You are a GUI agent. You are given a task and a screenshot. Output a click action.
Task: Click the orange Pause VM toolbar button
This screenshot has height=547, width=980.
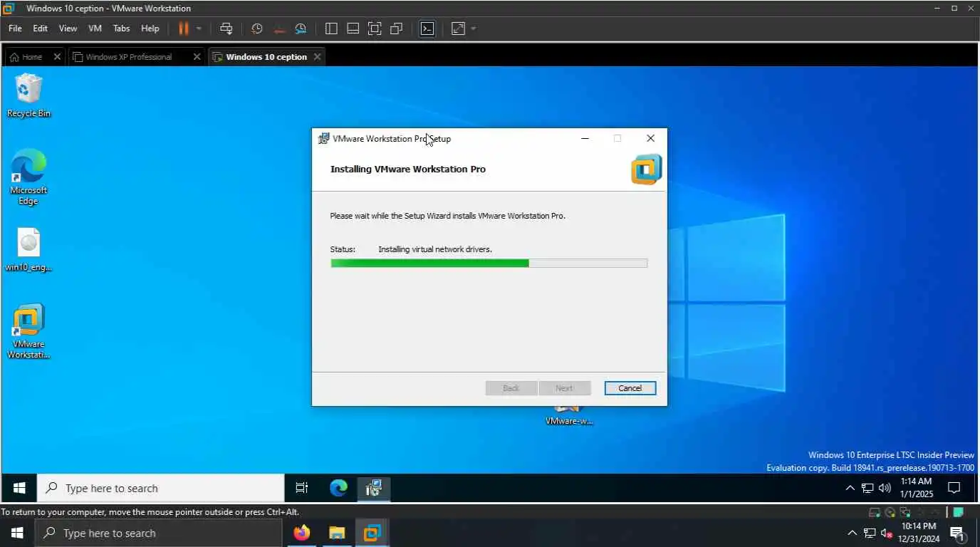[x=184, y=28]
